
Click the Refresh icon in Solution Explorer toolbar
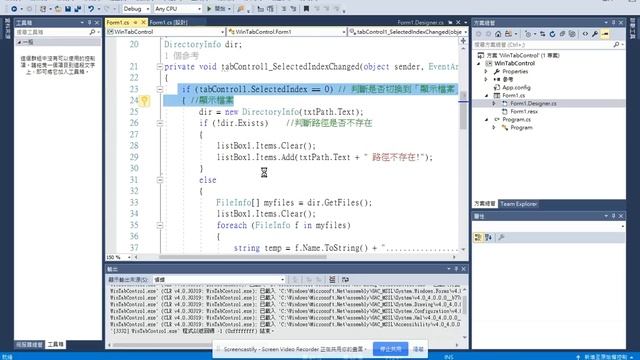(x=552, y=34)
